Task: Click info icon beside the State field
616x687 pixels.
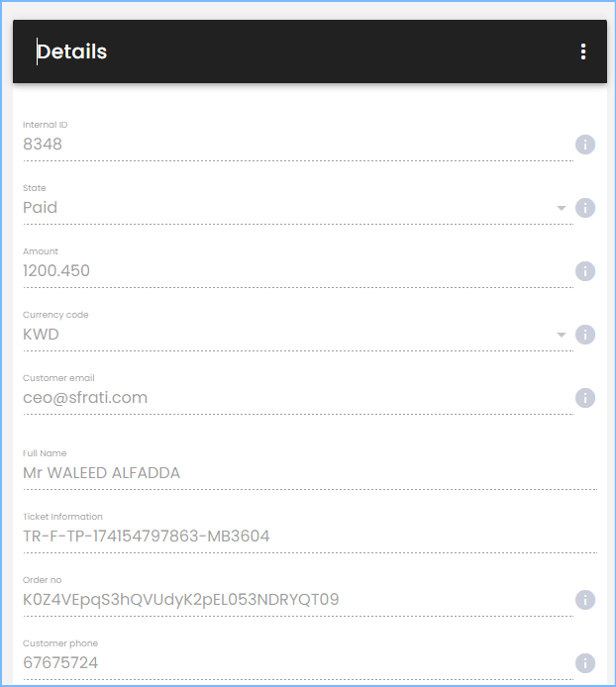Action: 585,208
